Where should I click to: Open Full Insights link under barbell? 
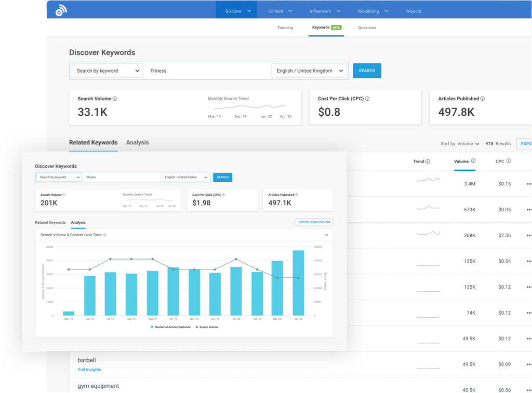(x=89, y=370)
